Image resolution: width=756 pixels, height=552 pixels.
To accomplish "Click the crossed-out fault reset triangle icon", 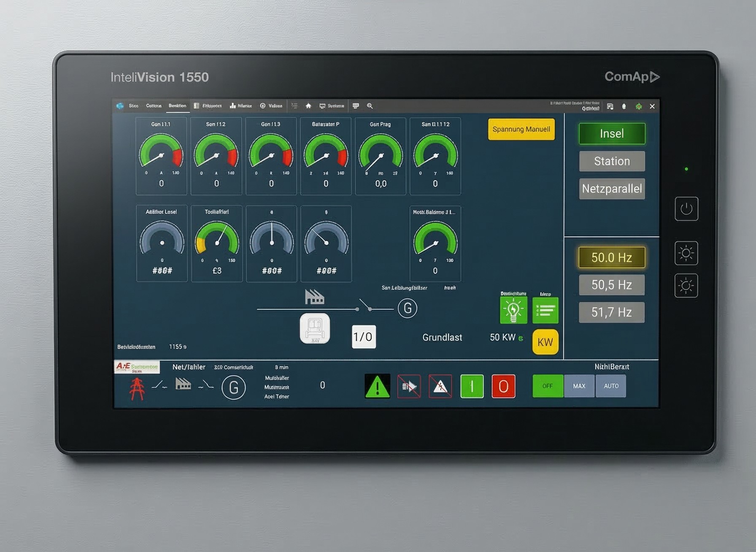I will 440,386.
